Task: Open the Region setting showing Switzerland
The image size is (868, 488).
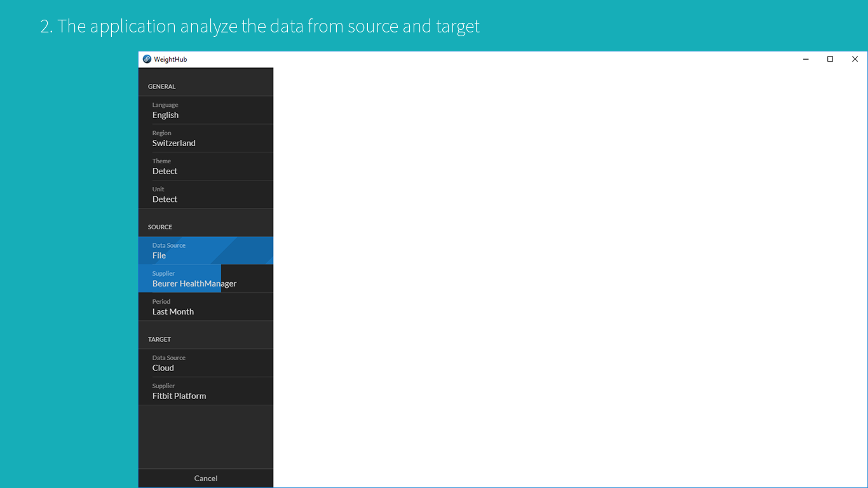Action: (206, 139)
